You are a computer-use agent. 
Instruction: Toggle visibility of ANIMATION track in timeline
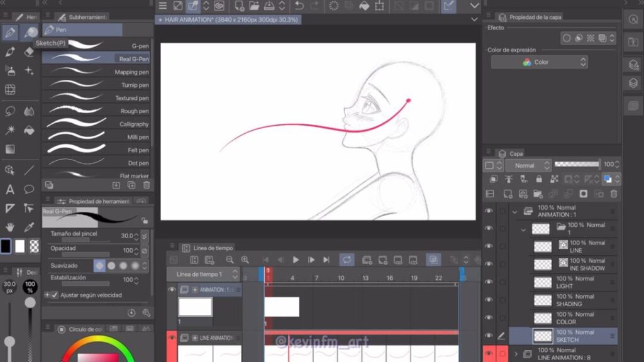(172, 290)
